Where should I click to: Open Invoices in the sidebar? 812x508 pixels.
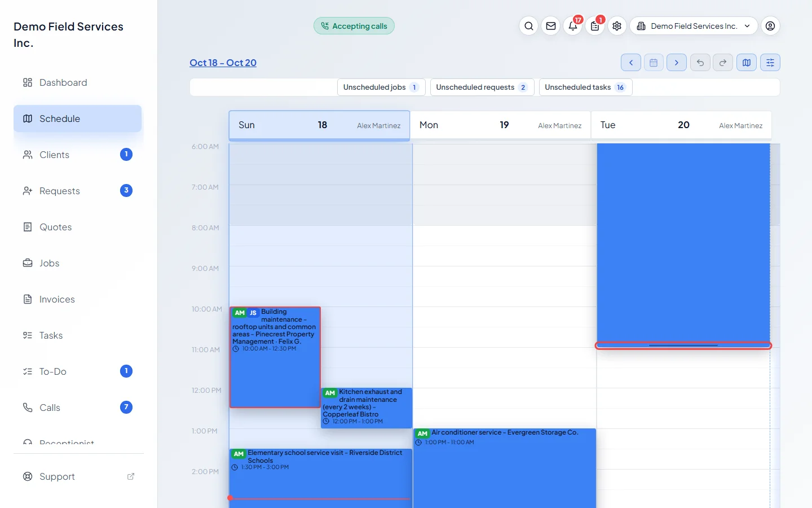coord(78,299)
